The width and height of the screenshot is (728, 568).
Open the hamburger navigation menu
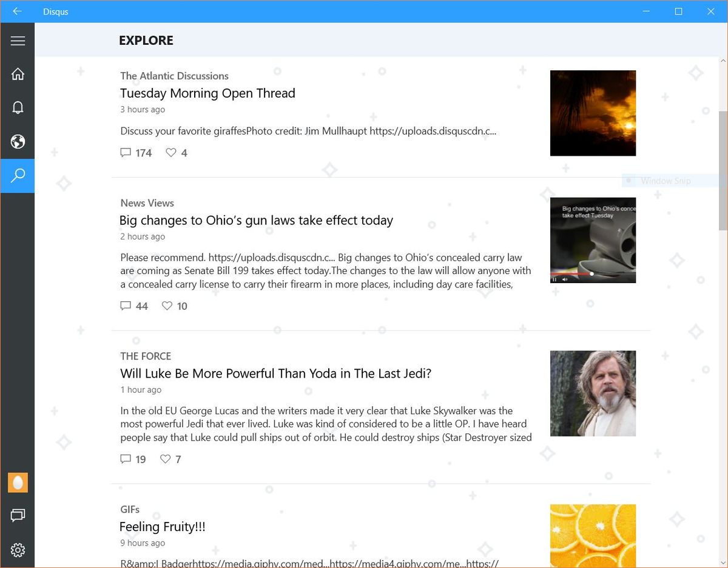(18, 41)
